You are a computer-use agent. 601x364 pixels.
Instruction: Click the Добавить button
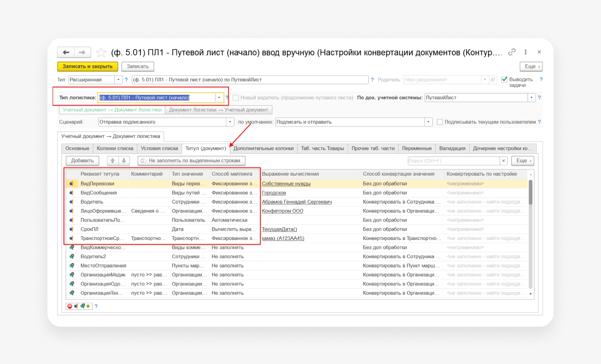(x=82, y=161)
